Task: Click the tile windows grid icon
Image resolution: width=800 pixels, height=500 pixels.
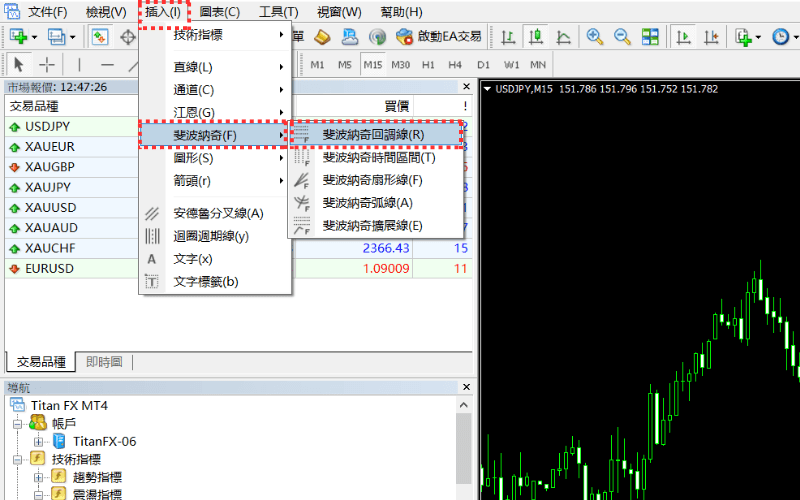Action: coord(650,37)
